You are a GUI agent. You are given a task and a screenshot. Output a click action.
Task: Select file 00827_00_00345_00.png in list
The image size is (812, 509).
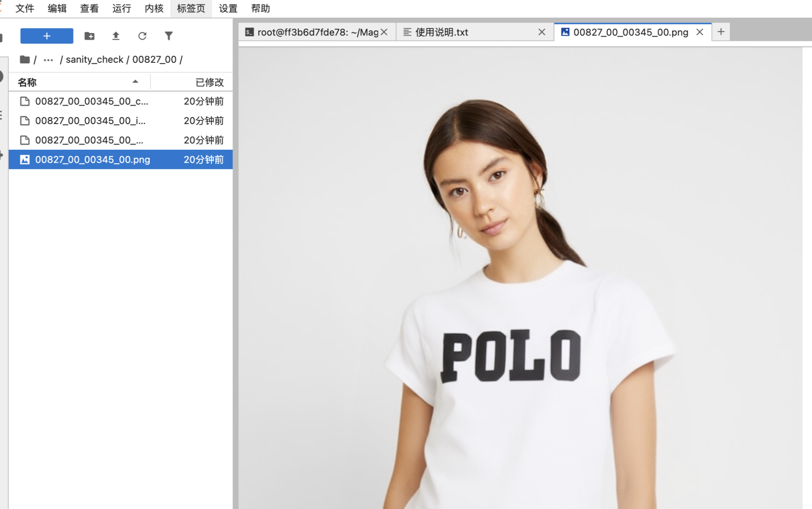click(120, 160)
